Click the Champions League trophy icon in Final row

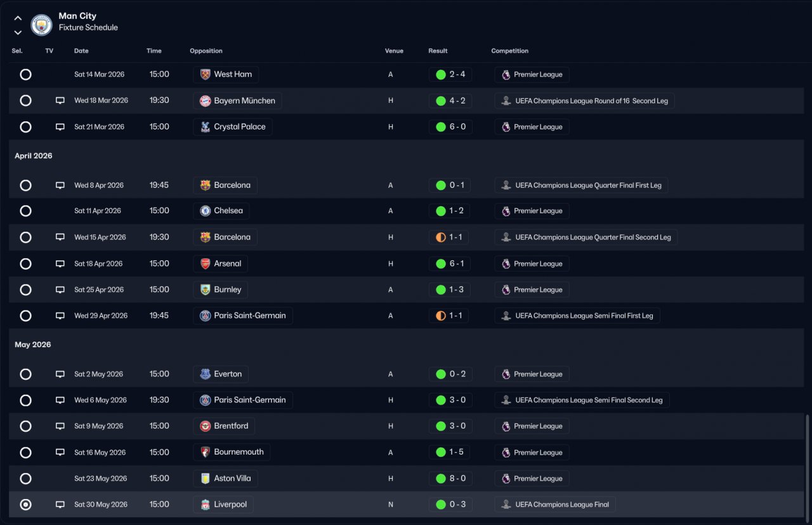(x=506, y=505)
